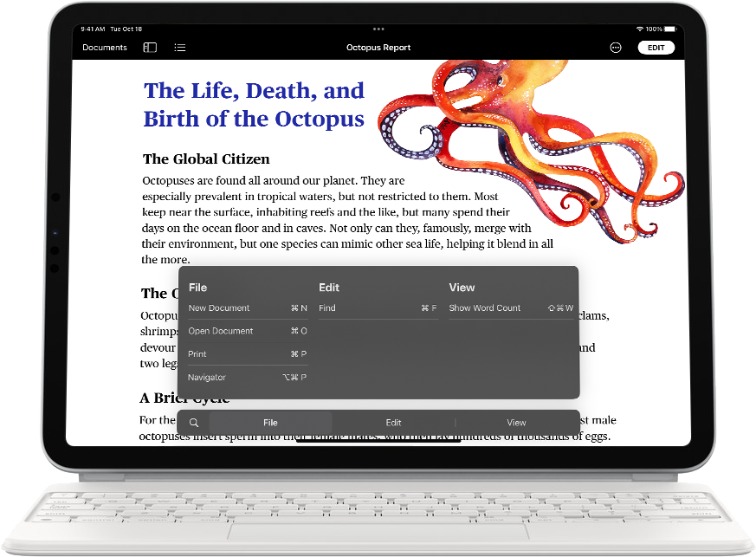756x557 pixels.
Task: Switch to the View tab in shortcut bar
Action: pyautogui.click(x=516, y=423)
